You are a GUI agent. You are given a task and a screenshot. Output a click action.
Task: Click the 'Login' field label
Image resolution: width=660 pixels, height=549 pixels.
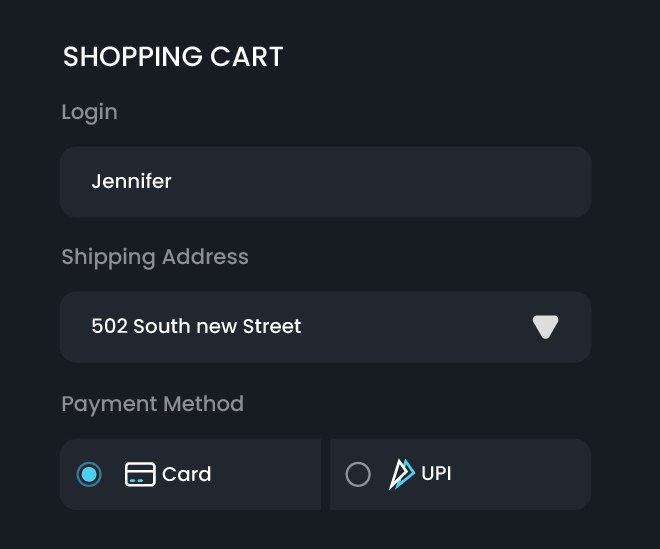tap(89, 112)
